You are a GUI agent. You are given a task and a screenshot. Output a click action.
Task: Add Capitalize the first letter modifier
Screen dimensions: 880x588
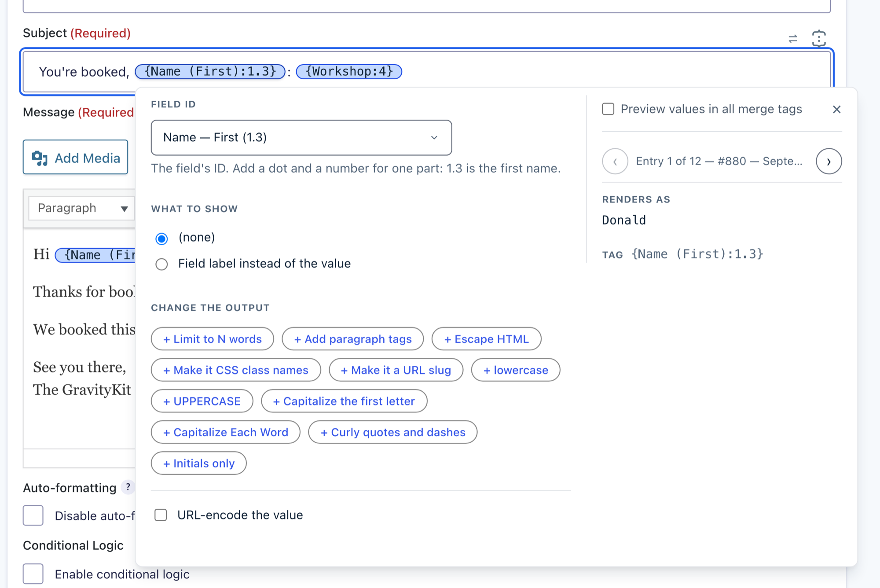click(x=344, y=401)
